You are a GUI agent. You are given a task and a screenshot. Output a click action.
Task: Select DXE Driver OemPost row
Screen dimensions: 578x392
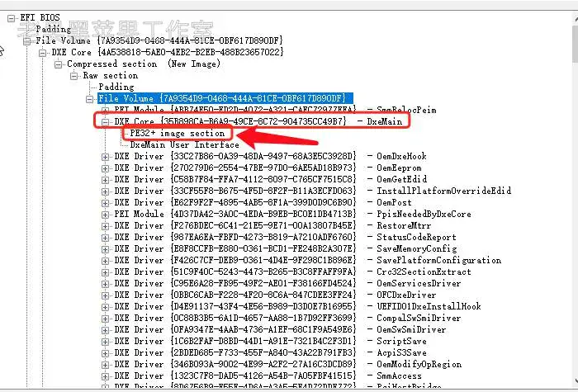coord(263,203)
